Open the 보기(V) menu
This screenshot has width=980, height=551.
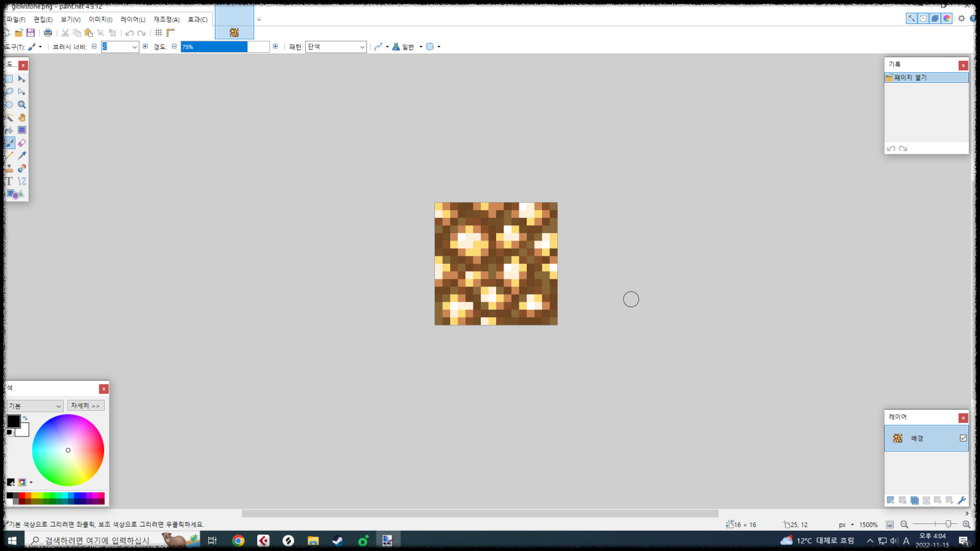[70, 20]
